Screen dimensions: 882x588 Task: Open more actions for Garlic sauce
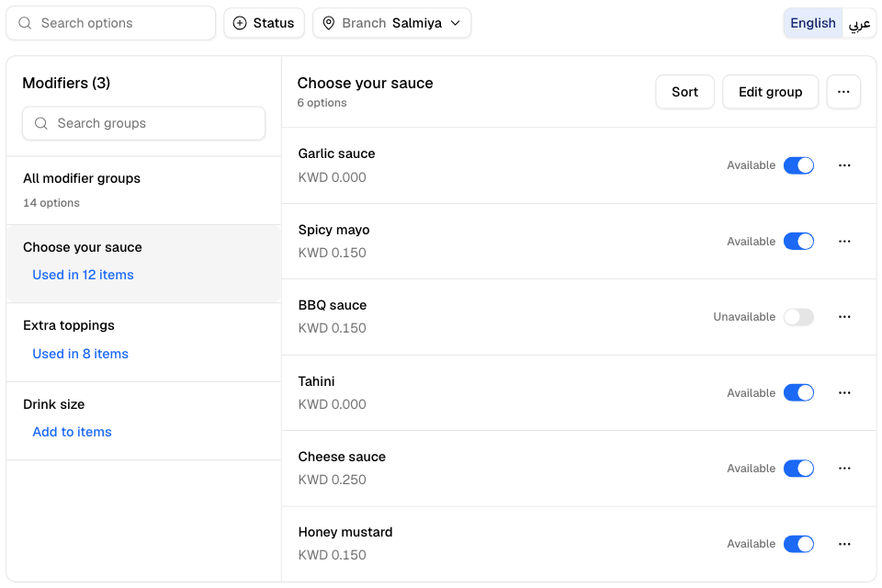coord(844,165)
